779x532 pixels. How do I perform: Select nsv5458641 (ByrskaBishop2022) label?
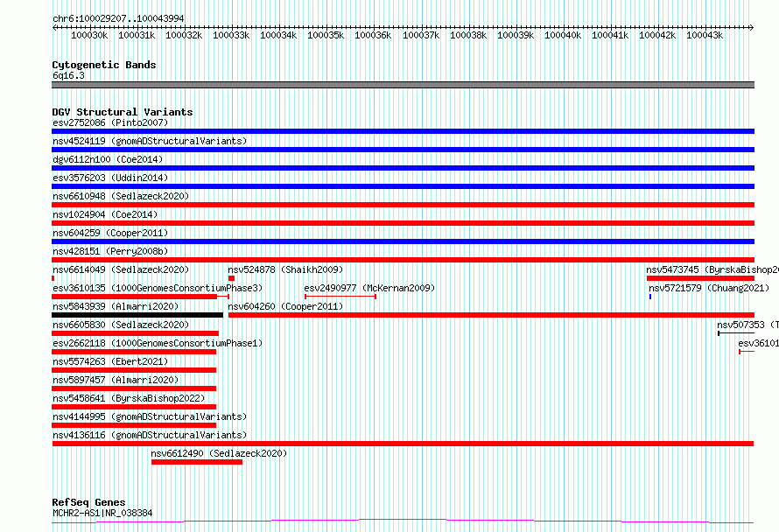point(129,398)
